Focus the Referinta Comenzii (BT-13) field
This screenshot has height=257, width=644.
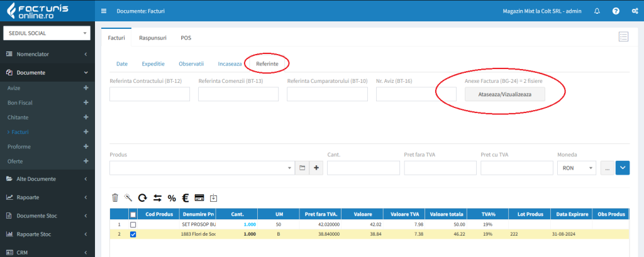tap(238, 94)
